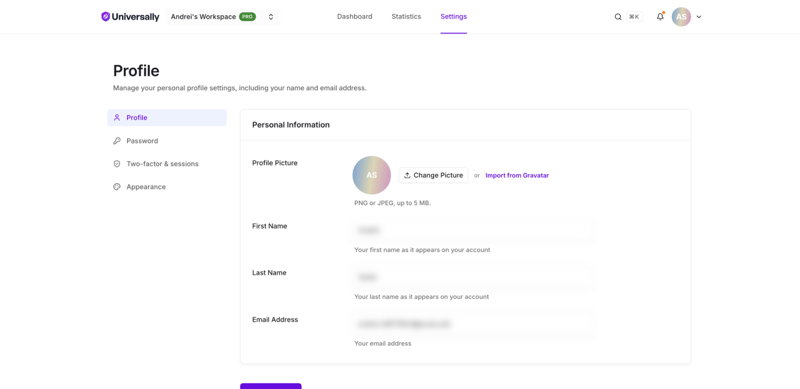Screen dimensions: 800x389
Task: Click the Universally logo icon
Action: pos(105,16)
